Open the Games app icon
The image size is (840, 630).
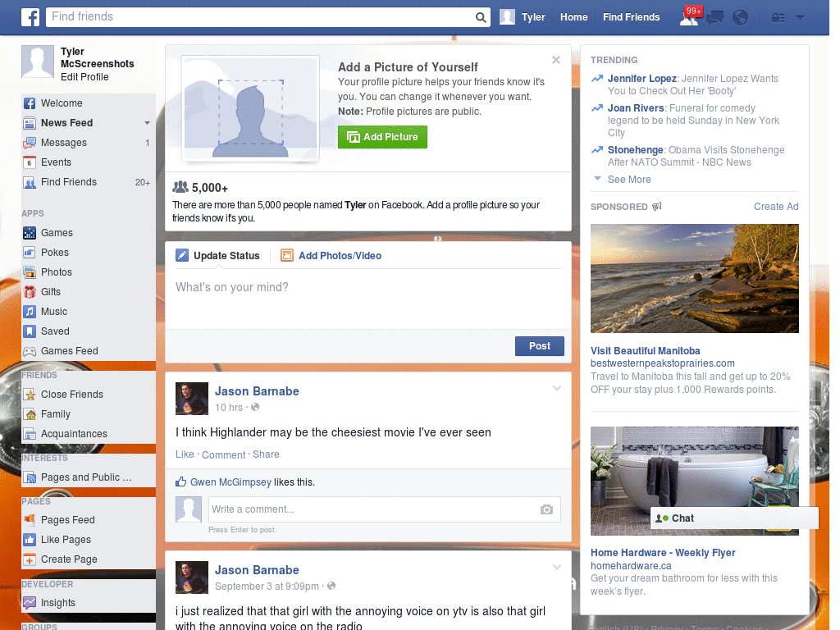(30, 233)
